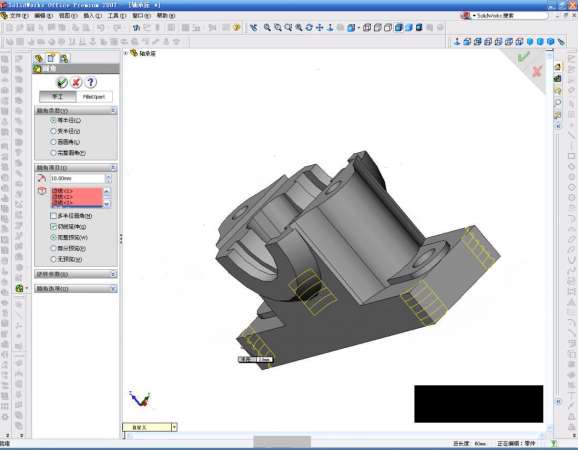Open the 插入 Insert menu
The height and width of the screenshot is (450, 578).
coord(93,15)
